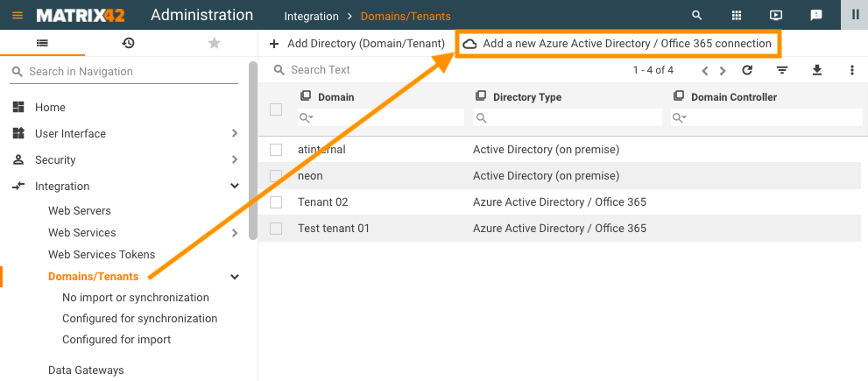Open the Home navigation item
Image resolution: width=868 pixels, height=381 pixels.
tap(50, 108)
